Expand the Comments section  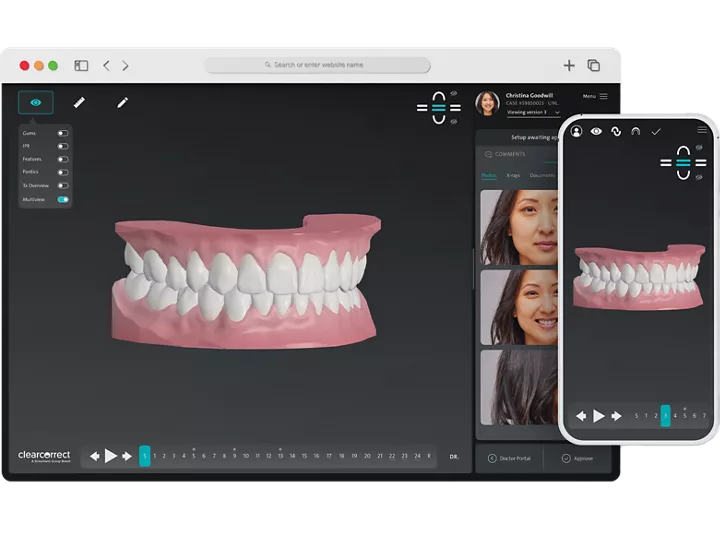pos(509,154)
